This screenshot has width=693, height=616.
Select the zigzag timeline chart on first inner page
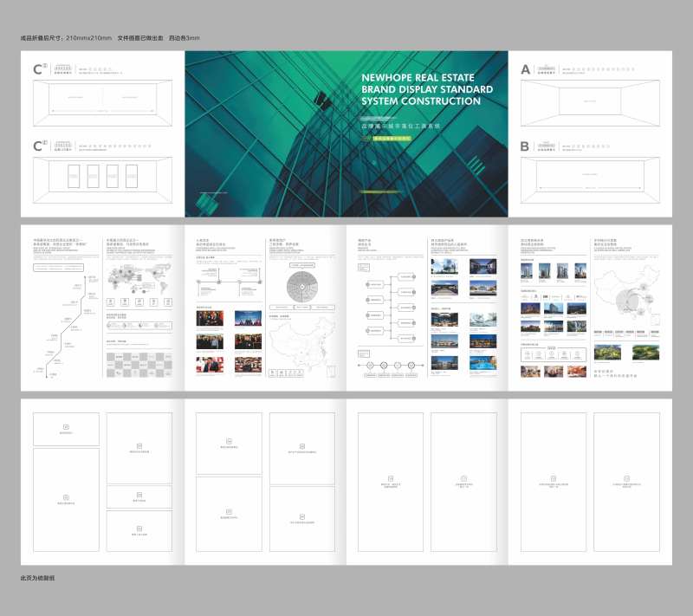coord(67,326)
